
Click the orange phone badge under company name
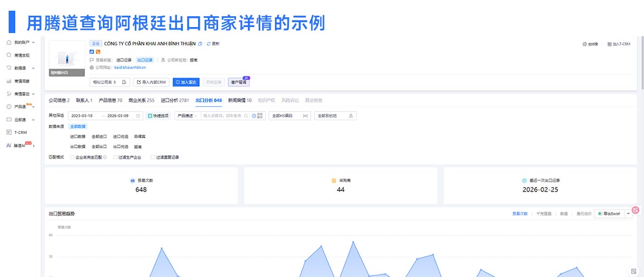coord(98,52)
